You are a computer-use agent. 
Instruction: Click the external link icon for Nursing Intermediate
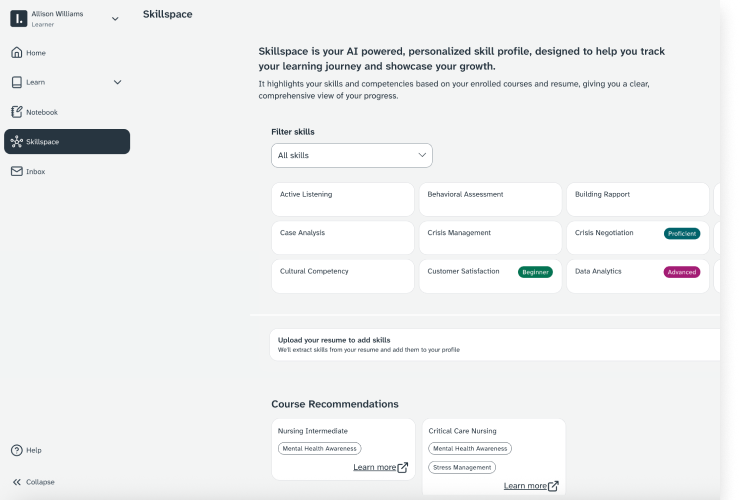(x=403, y=467)
